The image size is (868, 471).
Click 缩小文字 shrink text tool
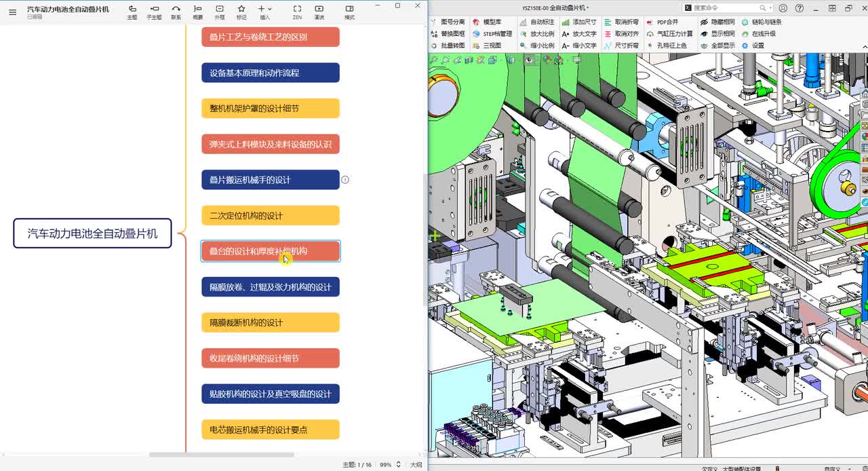(579, 45)
